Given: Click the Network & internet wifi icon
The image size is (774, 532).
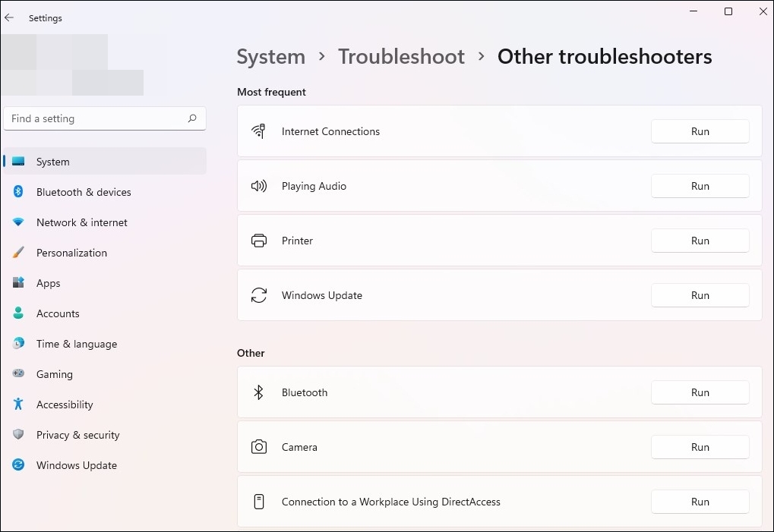Looking at the screenshot, I should click(19, 222).
